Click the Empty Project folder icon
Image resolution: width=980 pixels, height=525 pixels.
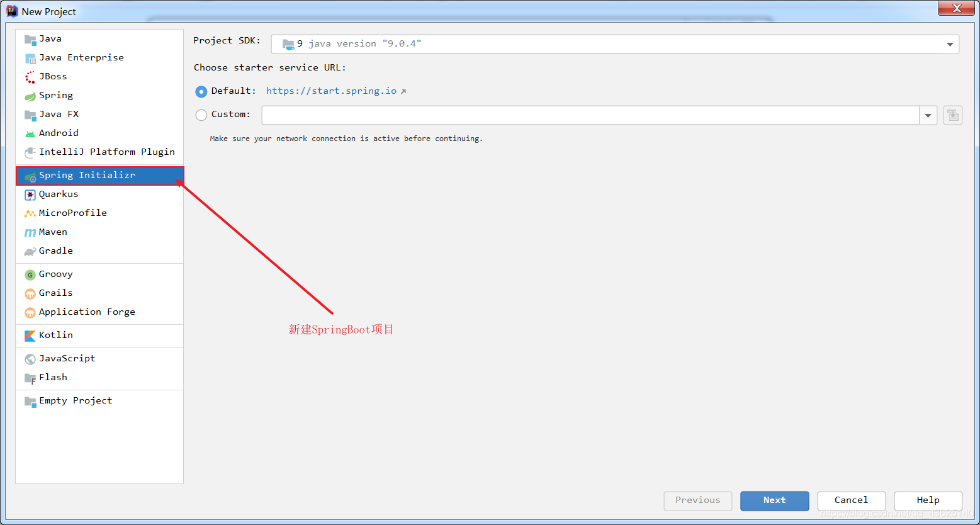[30, 401]
